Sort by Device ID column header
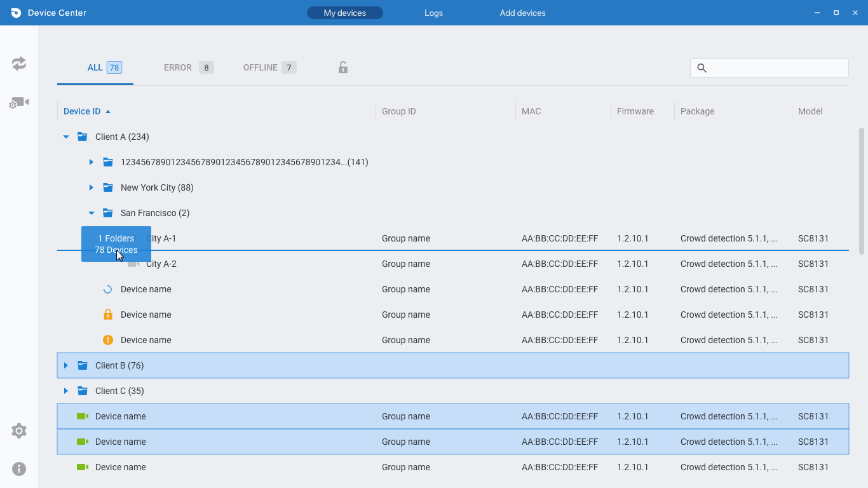Screen dimensions: 868x488 [x=82, y=111]
